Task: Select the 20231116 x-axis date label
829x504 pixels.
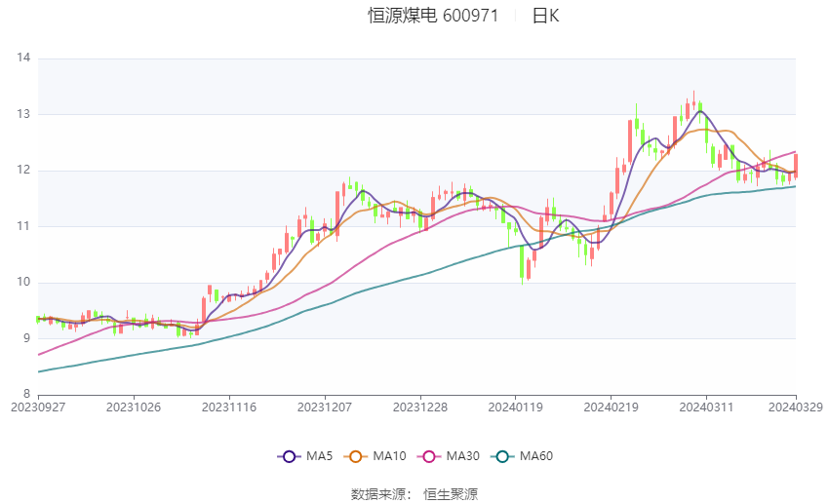Action: [229, 407]
